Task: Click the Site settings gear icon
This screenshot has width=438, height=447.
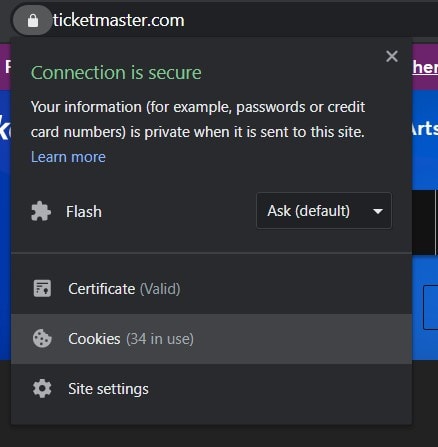Action: point(42,389)
